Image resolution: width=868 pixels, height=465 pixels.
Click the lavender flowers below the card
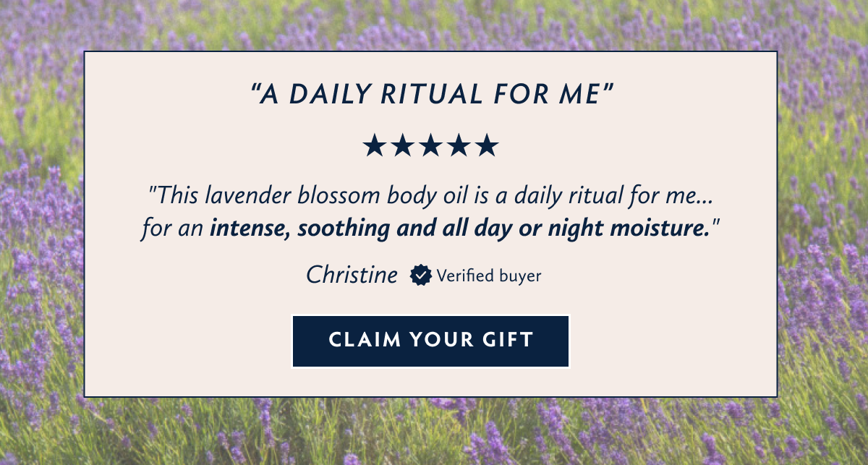[434, 432]
